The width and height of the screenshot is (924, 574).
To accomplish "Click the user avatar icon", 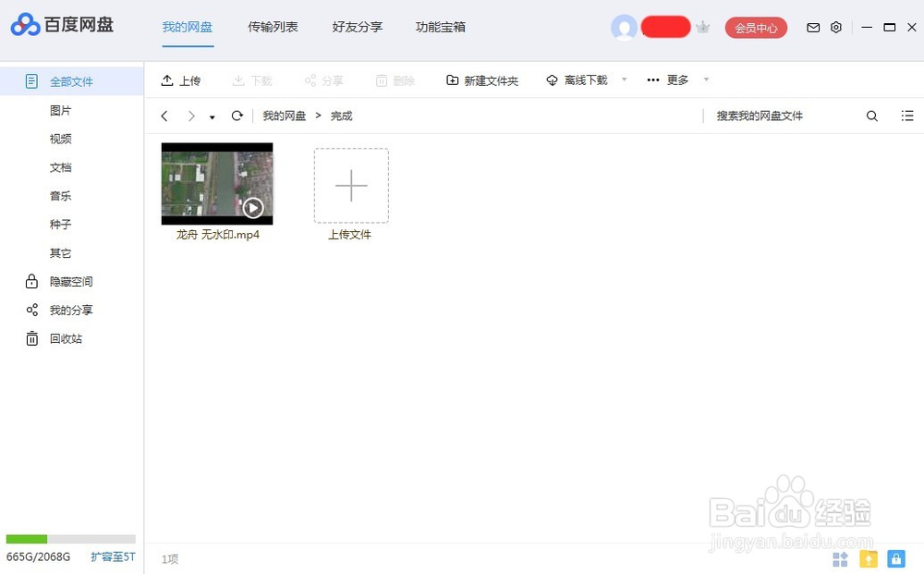I will [x=624, y=27].
